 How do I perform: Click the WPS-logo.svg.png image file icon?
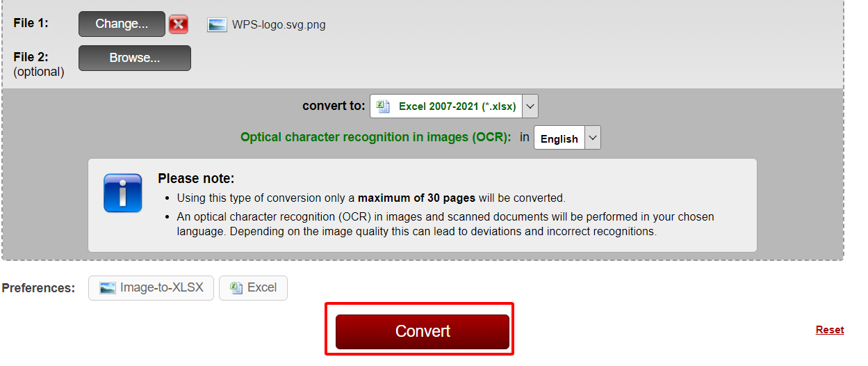(218, 25)
